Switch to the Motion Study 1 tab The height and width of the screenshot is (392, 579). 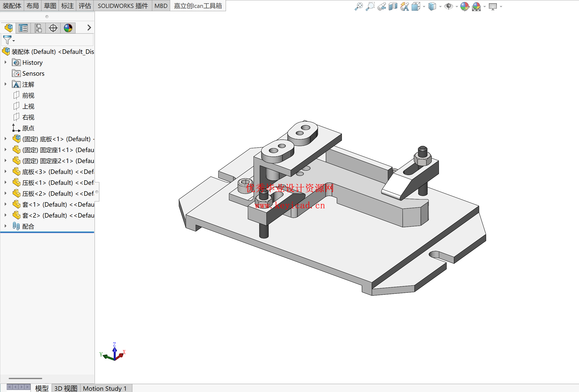pos(105,388)
